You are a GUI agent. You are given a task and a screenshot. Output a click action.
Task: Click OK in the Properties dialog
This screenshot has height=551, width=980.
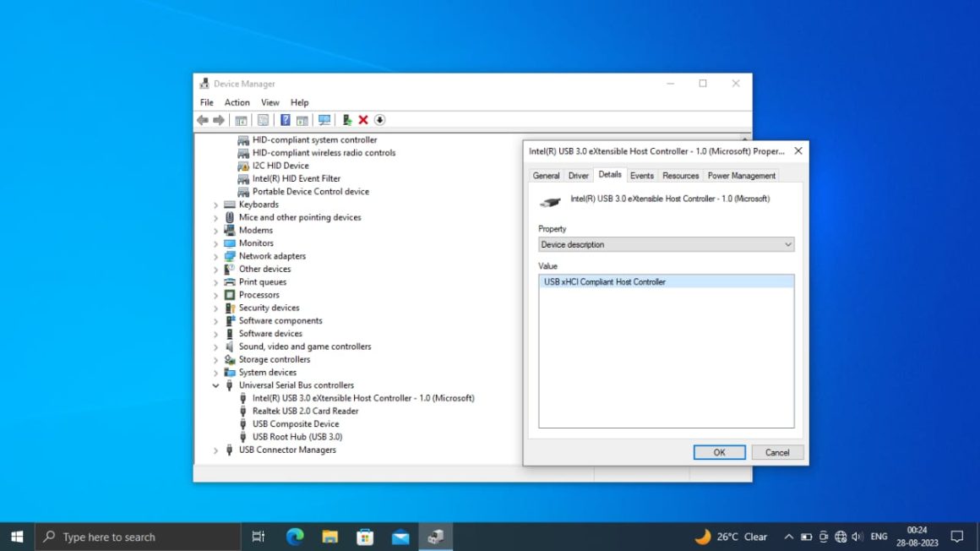(720, 452)
